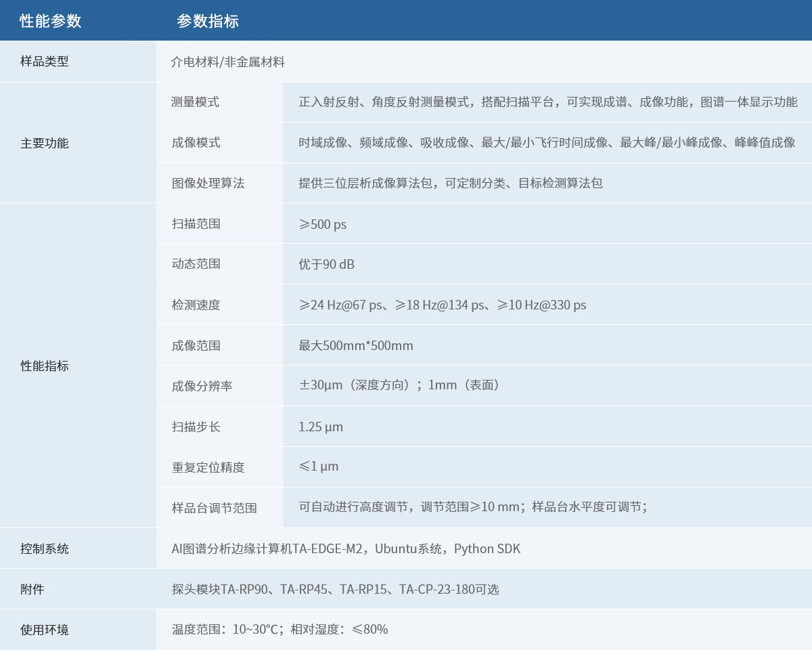Click the 样品台调节范围 label
This screenshot has width=812, height=650.
[x=214, y=508]
